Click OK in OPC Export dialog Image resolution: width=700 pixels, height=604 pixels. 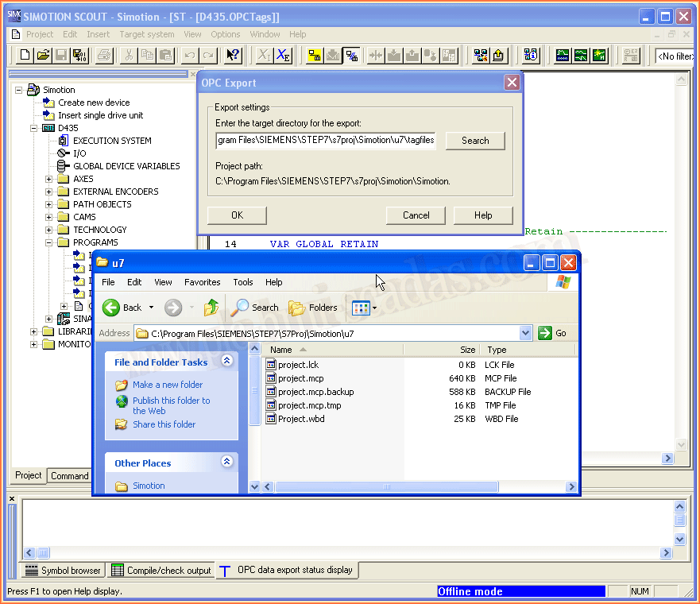pos(237,215)
